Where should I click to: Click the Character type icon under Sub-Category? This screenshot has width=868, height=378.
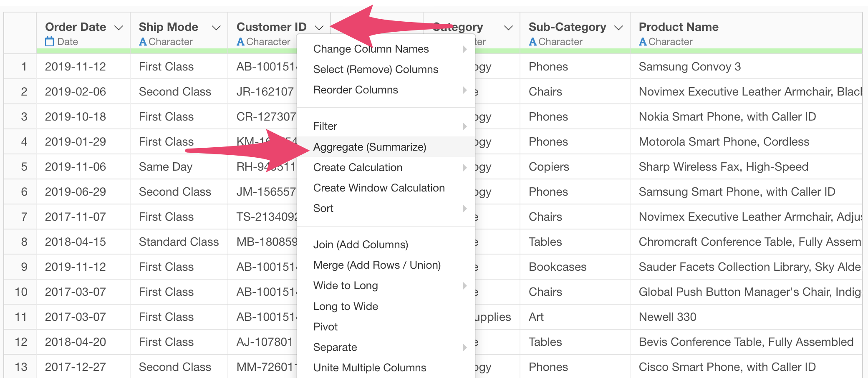tap(532, 42)
